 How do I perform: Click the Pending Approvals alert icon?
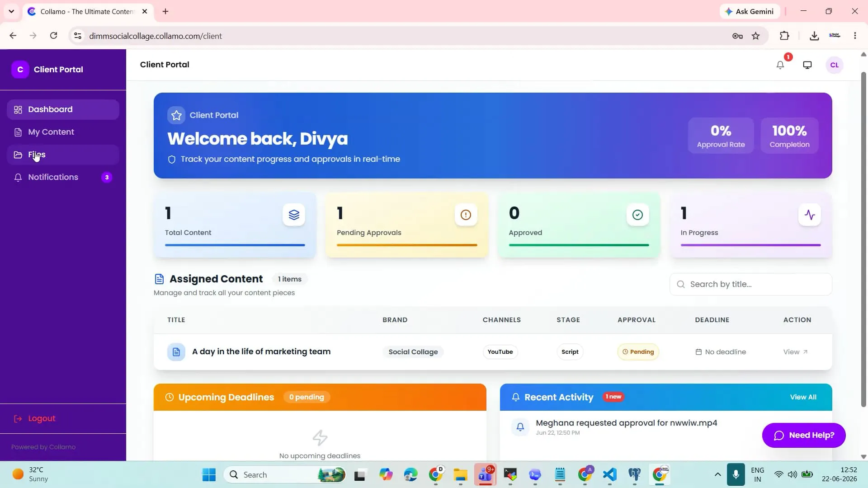[x=466, y=215]
